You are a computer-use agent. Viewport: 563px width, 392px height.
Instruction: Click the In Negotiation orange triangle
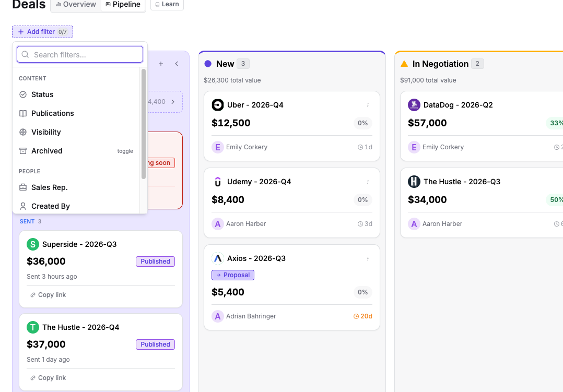[404, 64]
